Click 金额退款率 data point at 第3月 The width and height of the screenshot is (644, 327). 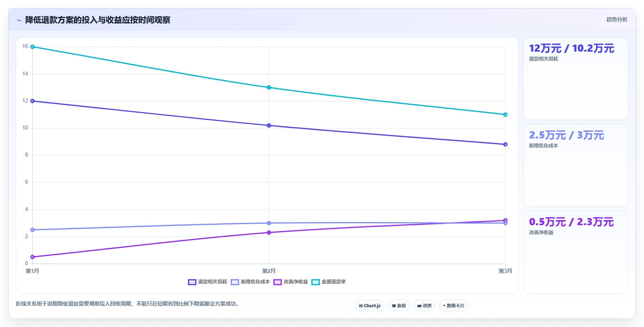(x=505, y=115)
